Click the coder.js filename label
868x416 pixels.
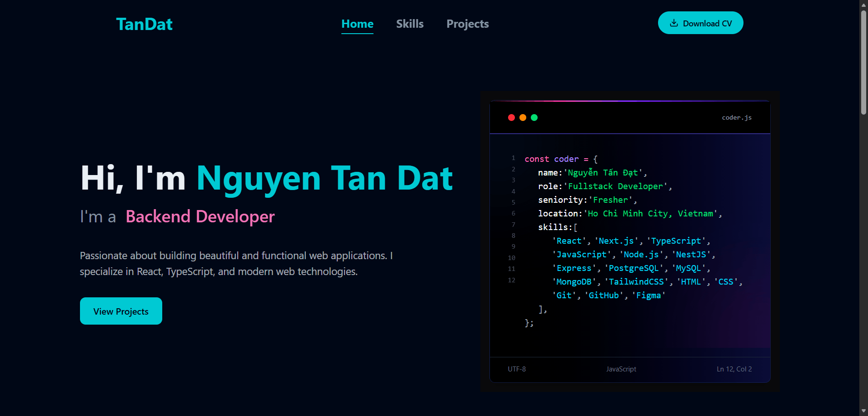[737, 118]
